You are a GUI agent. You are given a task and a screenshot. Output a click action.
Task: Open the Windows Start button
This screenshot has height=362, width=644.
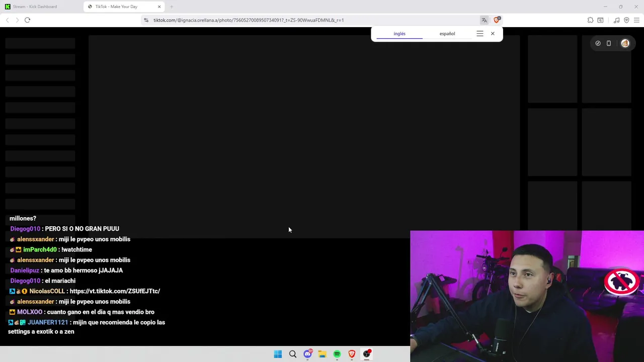click(x=278, y=354)
